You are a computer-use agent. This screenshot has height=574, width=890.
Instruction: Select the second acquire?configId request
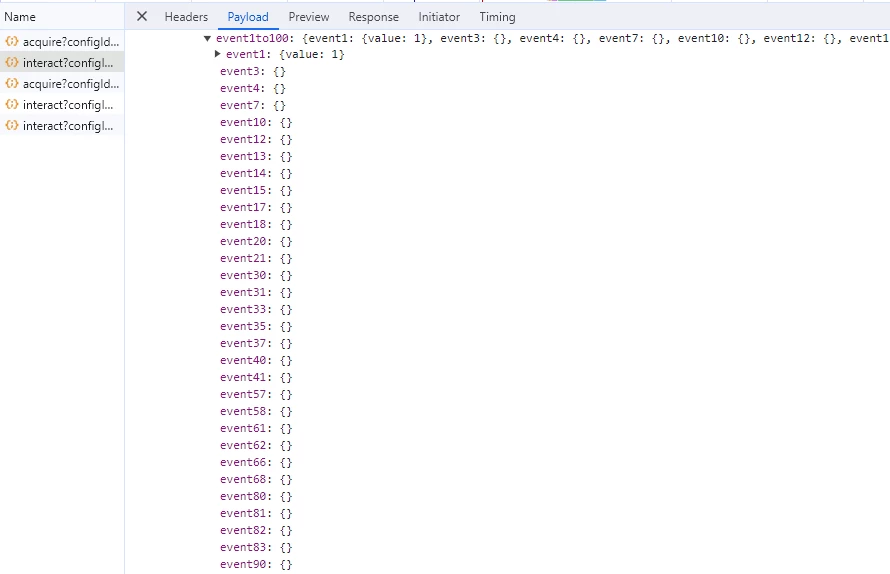click(62, 83)
